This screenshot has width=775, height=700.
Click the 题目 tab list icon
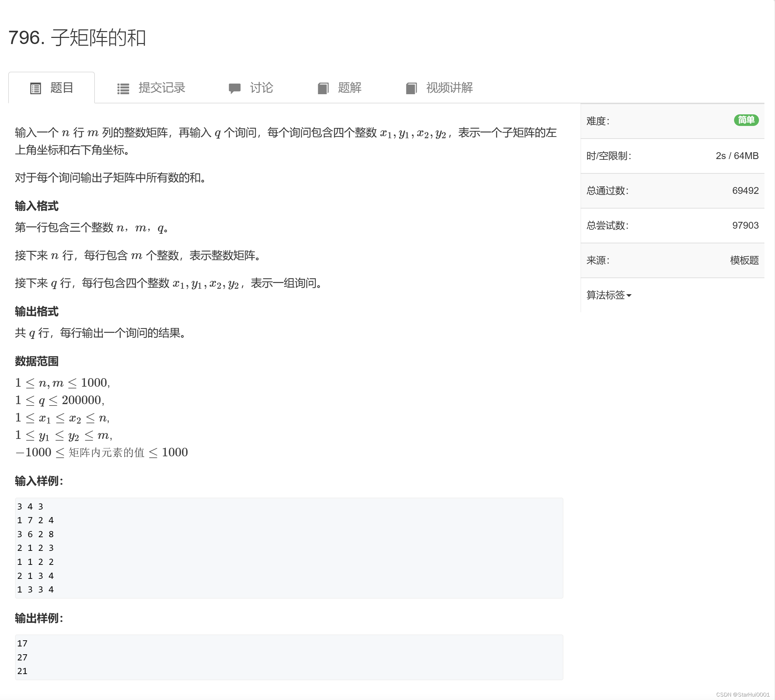[35, 88]
